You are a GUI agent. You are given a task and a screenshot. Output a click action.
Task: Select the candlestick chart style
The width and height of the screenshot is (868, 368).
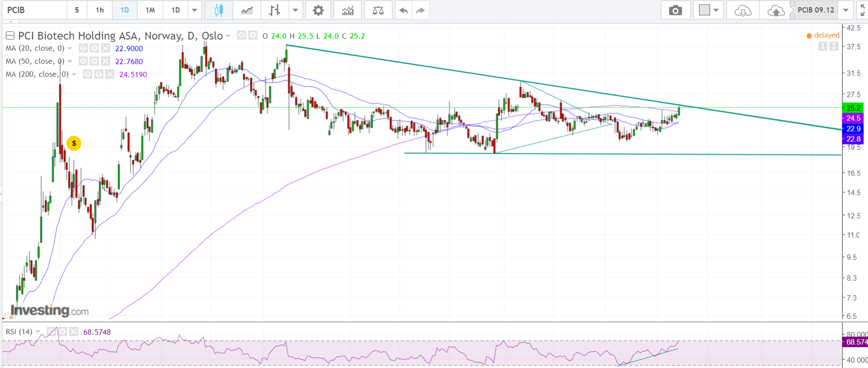click(x=219, y=10)
